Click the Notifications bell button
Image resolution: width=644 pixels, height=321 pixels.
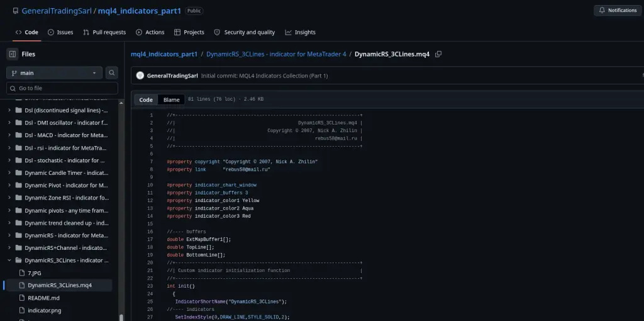click(x=618, y=10)
